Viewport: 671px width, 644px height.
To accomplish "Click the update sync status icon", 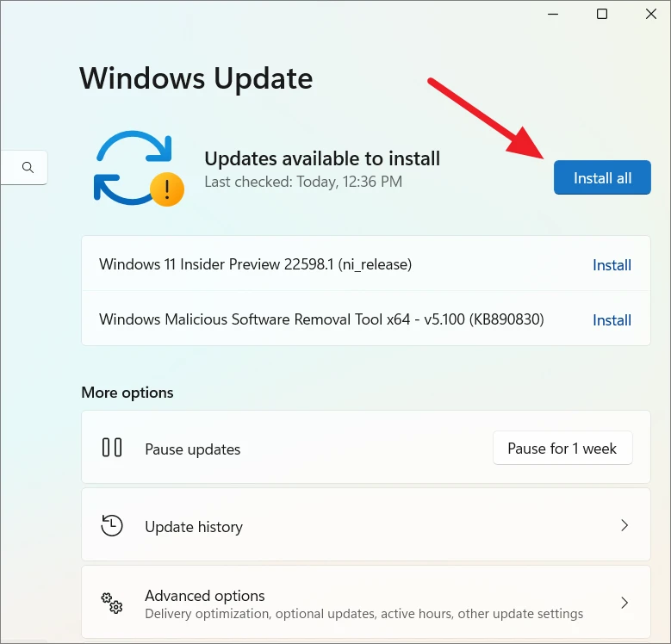I will pos(139,169).
